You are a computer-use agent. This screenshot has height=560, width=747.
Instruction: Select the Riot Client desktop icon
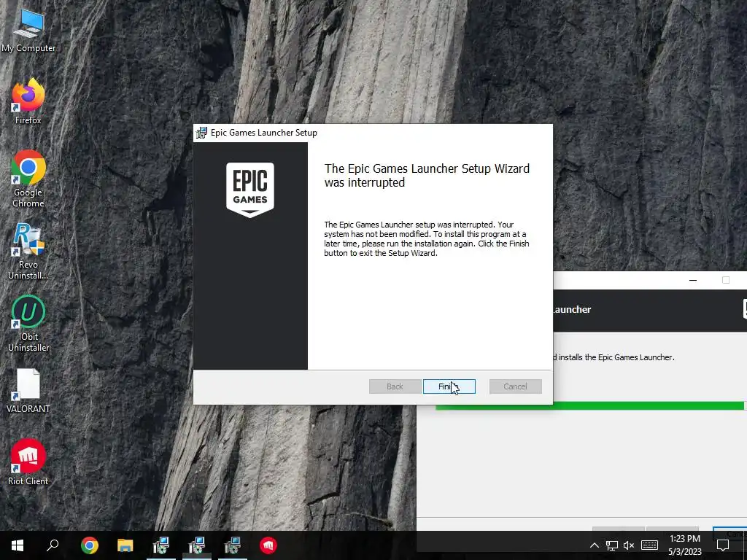tap(28, 462)
